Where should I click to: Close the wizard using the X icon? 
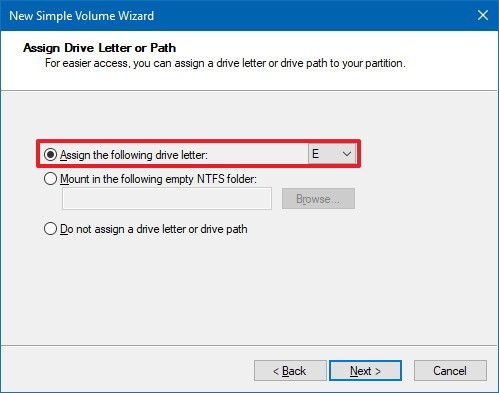(483, 15)
